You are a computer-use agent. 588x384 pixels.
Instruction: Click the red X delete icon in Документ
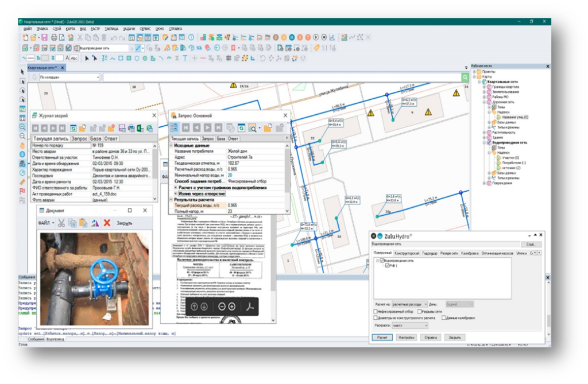(x=107, y=223)
